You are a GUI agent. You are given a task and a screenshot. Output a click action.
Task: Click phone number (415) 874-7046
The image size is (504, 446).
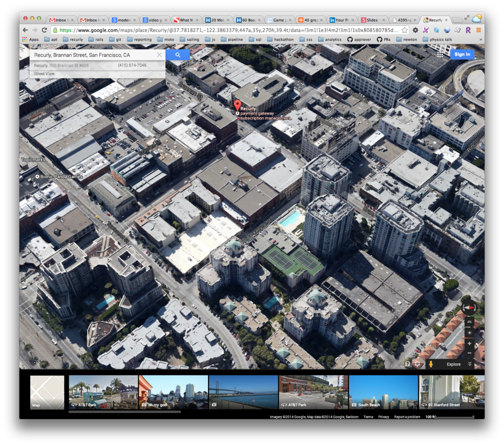point(132,65)
